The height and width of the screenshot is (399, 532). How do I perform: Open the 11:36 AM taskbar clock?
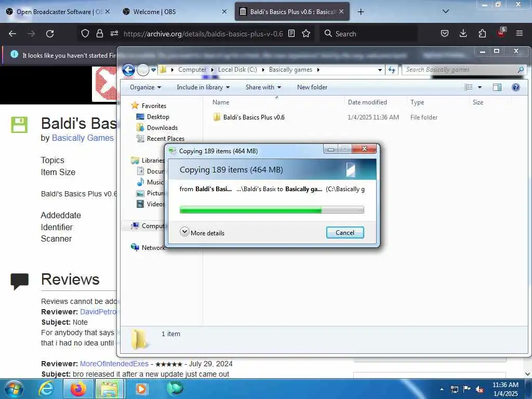pos(505,389)
